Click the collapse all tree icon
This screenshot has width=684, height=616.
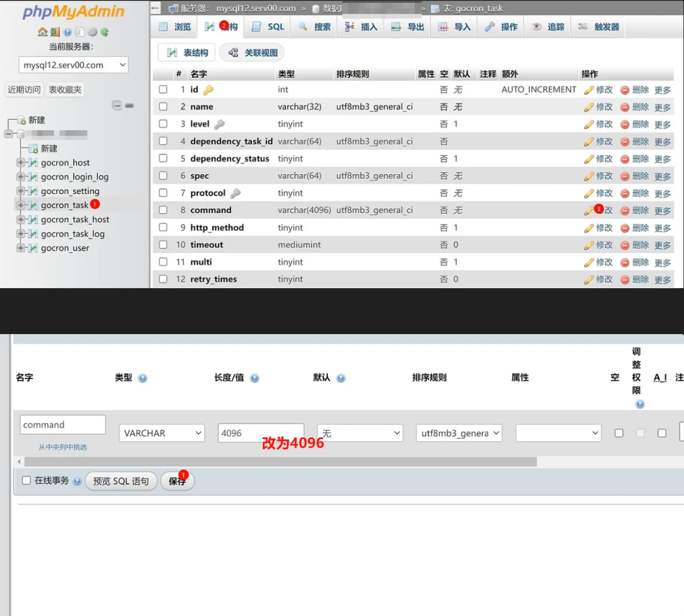[116, 106]
